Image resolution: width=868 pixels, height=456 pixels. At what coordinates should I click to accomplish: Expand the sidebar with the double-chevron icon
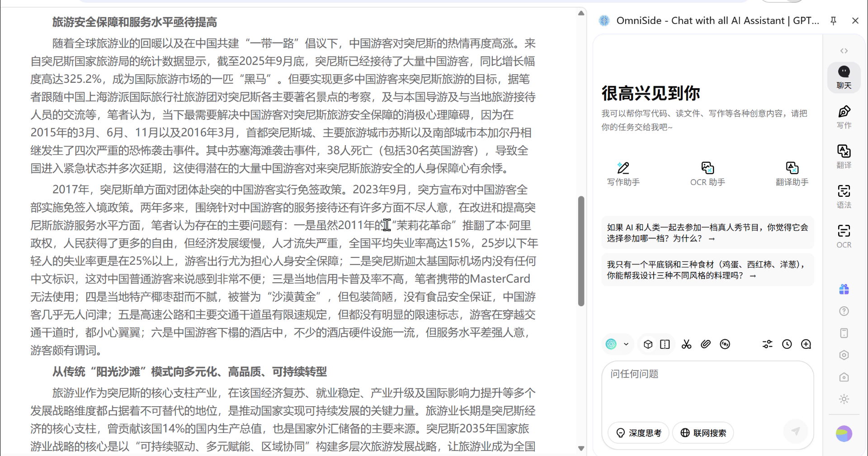pos(844,51)
